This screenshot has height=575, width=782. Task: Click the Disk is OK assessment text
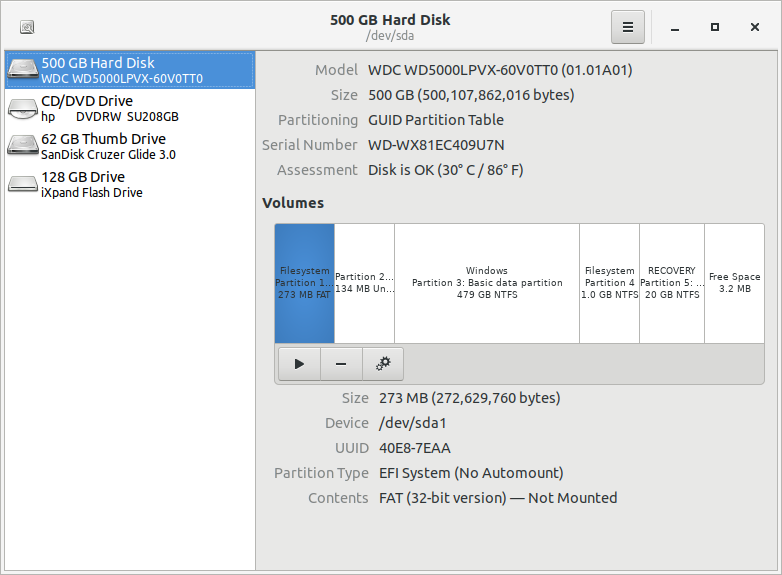(446, 170)
